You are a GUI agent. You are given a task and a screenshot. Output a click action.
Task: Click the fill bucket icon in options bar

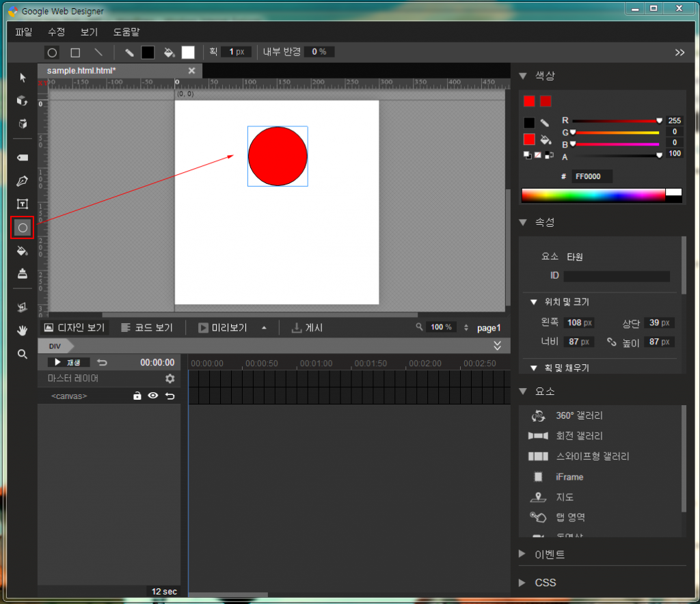tap(170, 53)
